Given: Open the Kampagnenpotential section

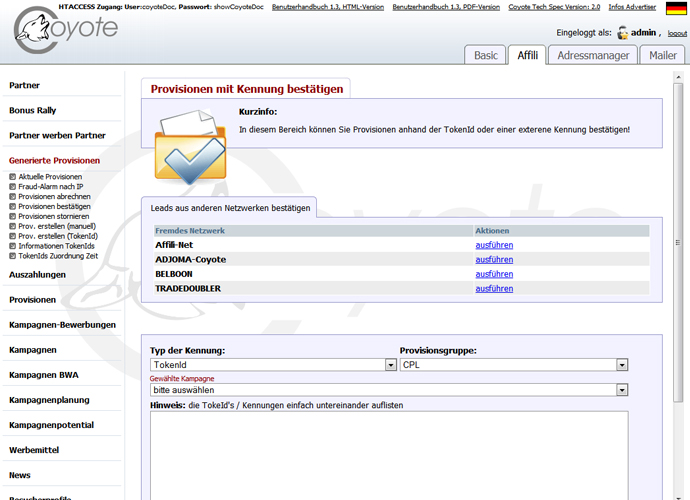Looking at the screenshot, I should (51, 425).
